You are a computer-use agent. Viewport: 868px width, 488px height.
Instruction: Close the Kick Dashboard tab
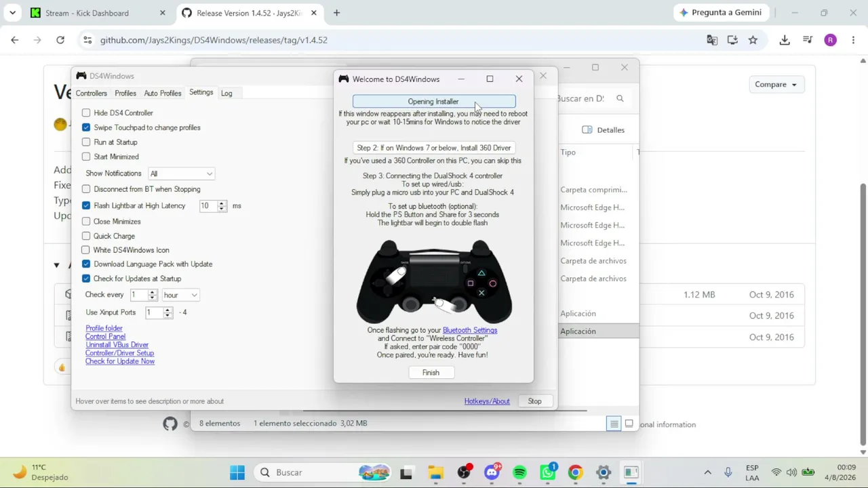point(162,13)
